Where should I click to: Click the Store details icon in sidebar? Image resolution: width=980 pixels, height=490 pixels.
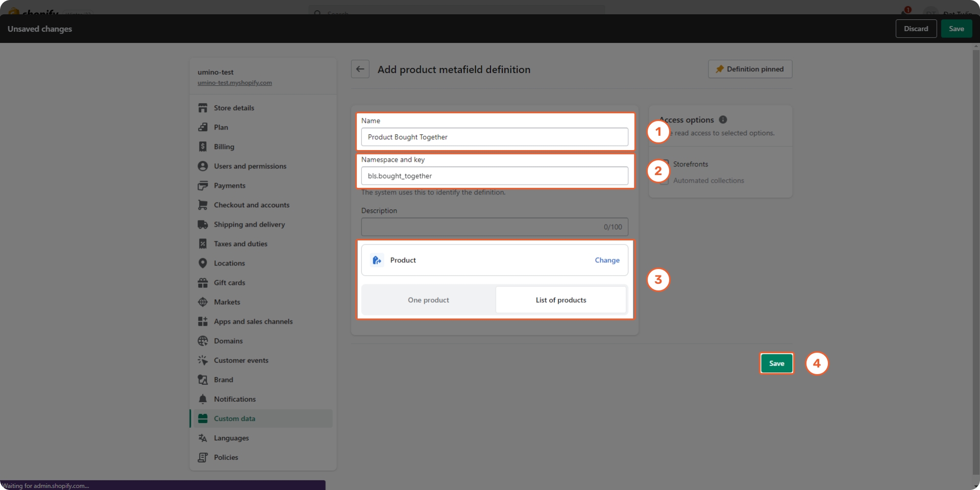[203, 108]
